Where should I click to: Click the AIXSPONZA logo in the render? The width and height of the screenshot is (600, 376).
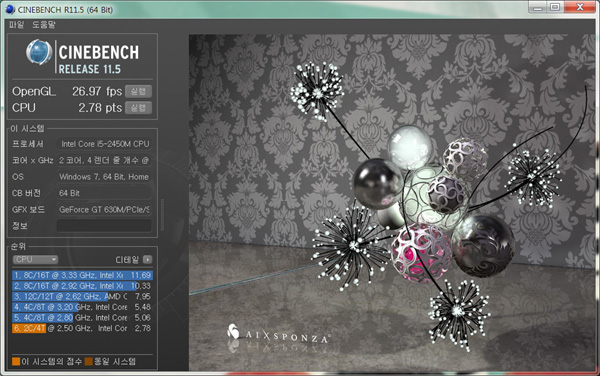click(x=278, y=334)
